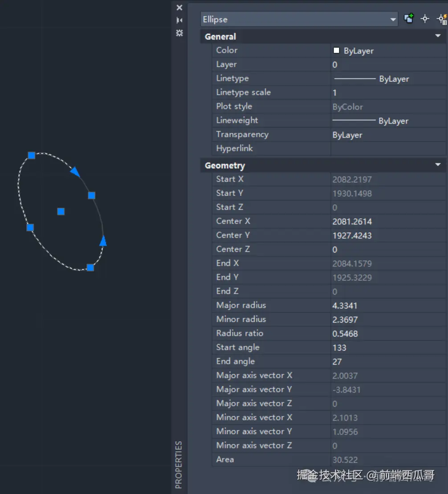Open the Lineweight ByLayer field
The width and height of the screenshot is (448, 494).
pyautogui.click(x=388, y=121)
